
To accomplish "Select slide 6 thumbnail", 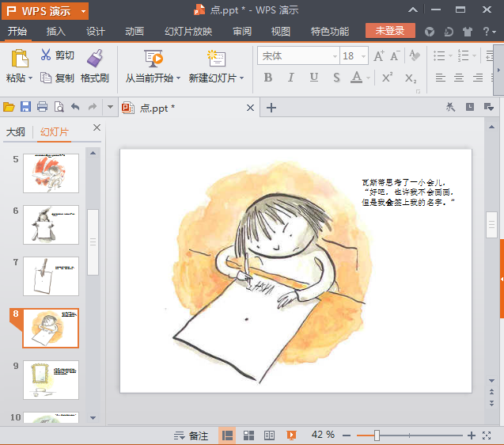I will click(x=51, y=225).
